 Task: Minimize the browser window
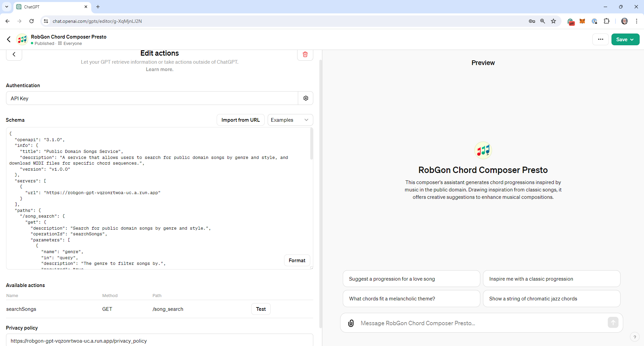pyautogui.click(x=605, y=7)
